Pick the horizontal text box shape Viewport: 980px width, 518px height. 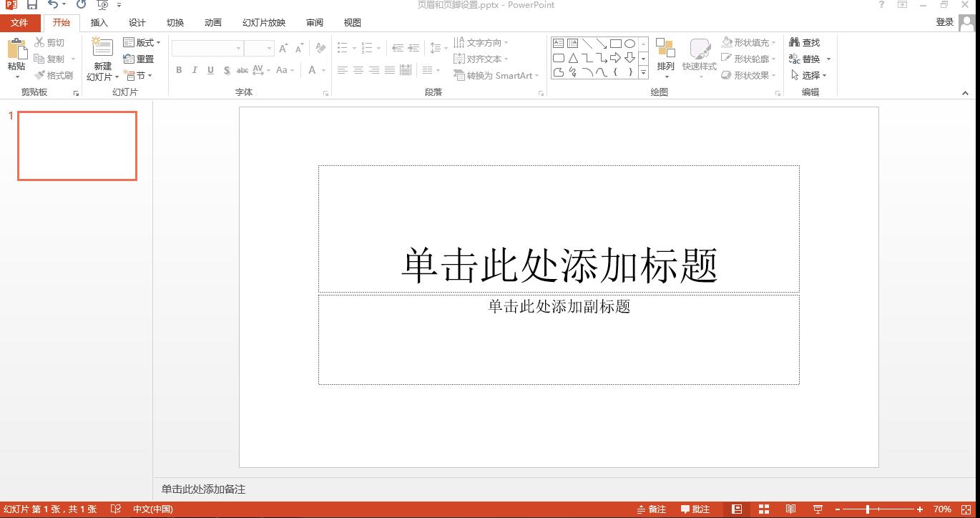[x=559, y=44]
